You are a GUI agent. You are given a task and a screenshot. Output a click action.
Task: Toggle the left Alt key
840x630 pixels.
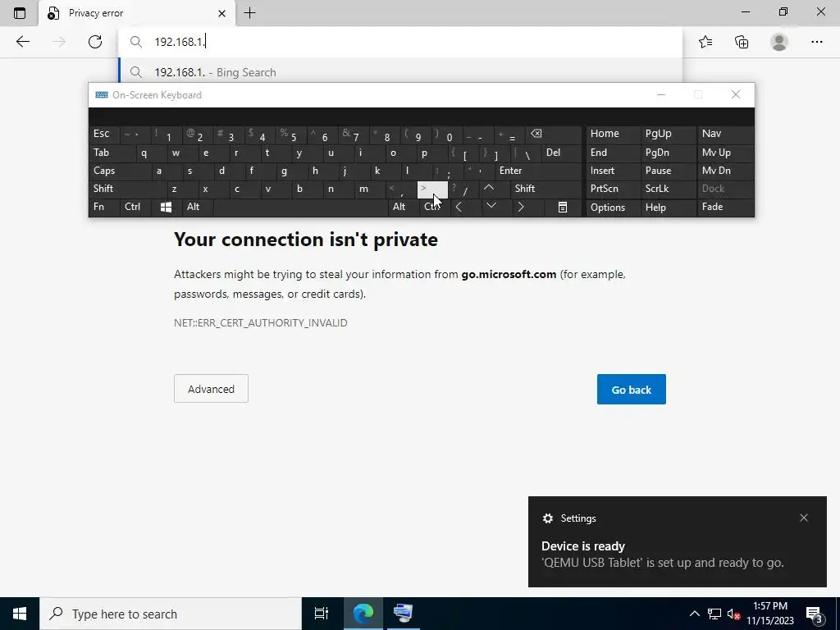click(x=197, y=208)
